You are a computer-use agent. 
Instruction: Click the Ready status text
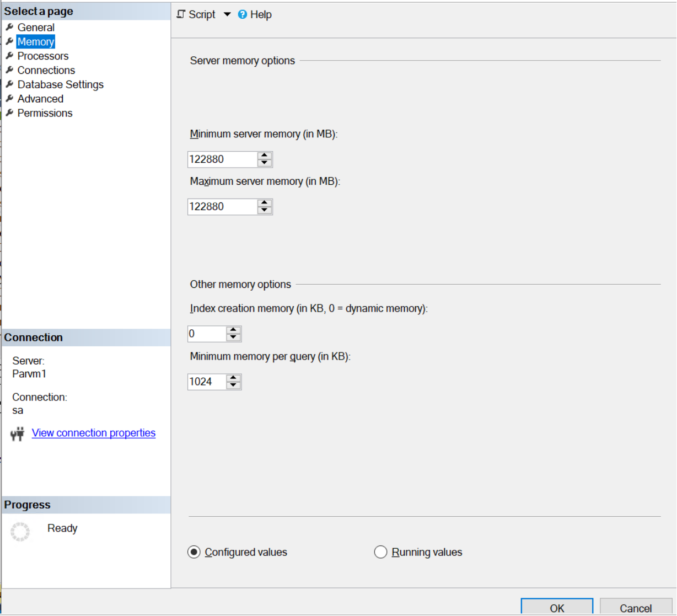[x=62, y=528]
